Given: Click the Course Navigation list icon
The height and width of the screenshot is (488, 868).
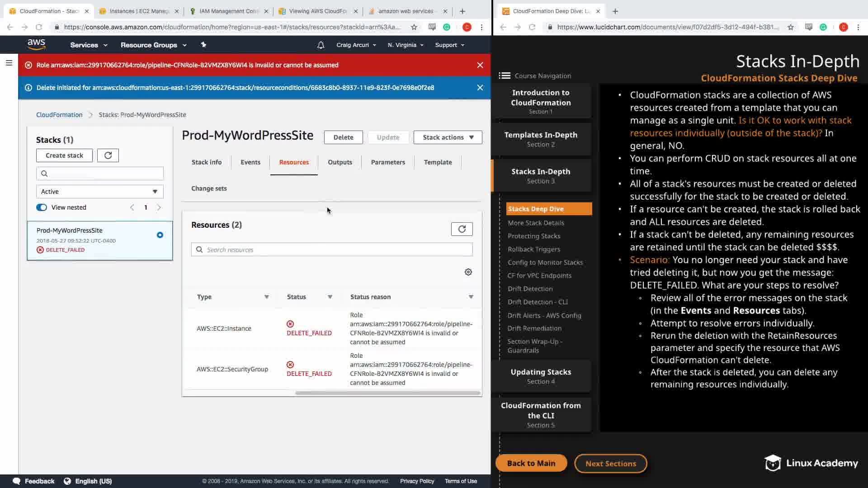Looking at the screenshot, I should (505, 76).
